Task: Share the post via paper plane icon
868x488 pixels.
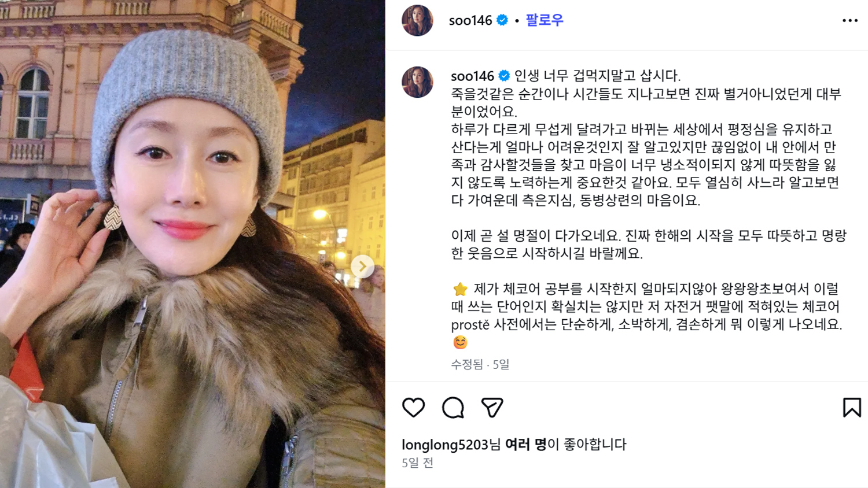Action: tap(492, 408)
